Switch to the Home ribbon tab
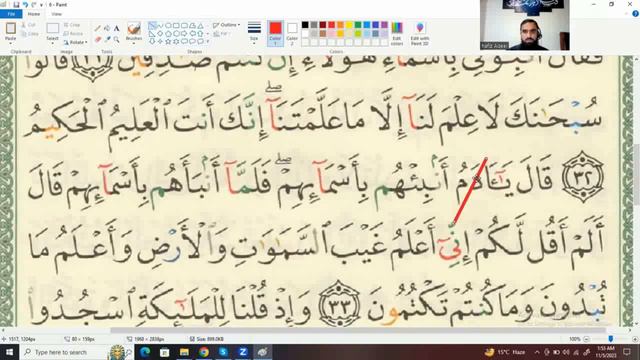Image resolution: width=640 pixels, height=360 pixels. click(34, 14)
